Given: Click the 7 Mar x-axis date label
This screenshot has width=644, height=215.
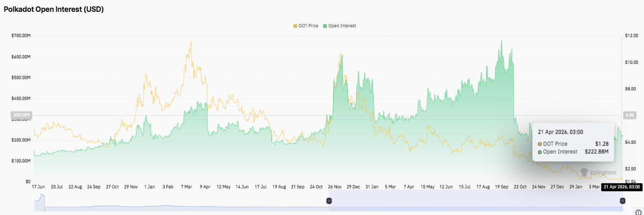Looking at the screenshot, I should (188, 187).
